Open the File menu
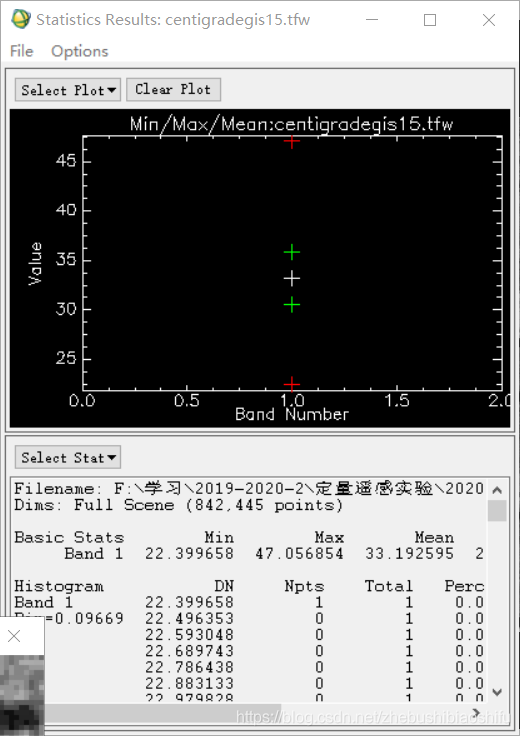The height and width of the screenshot is (736, 520). click(x=22, y=51)
